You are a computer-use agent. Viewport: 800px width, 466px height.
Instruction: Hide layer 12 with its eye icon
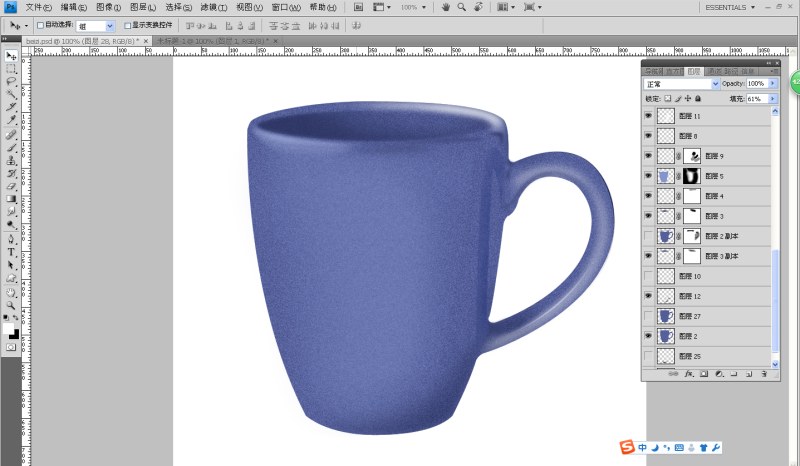coord(648,296)
